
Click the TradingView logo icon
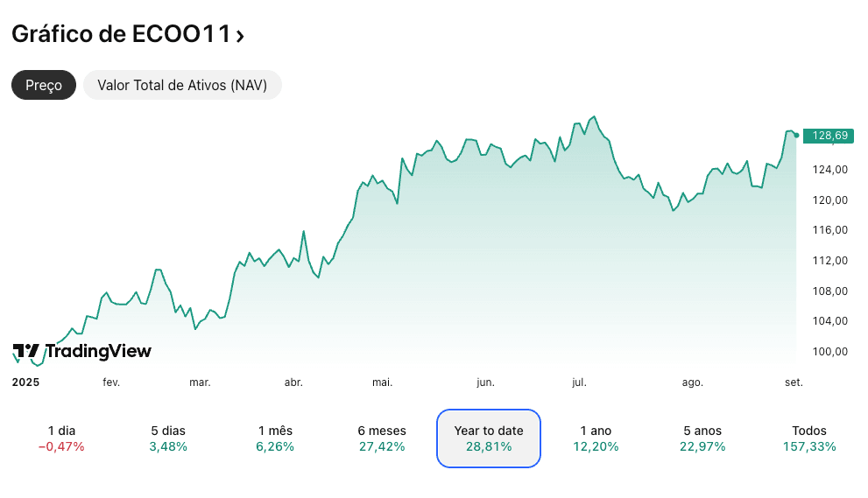(26, 351)
